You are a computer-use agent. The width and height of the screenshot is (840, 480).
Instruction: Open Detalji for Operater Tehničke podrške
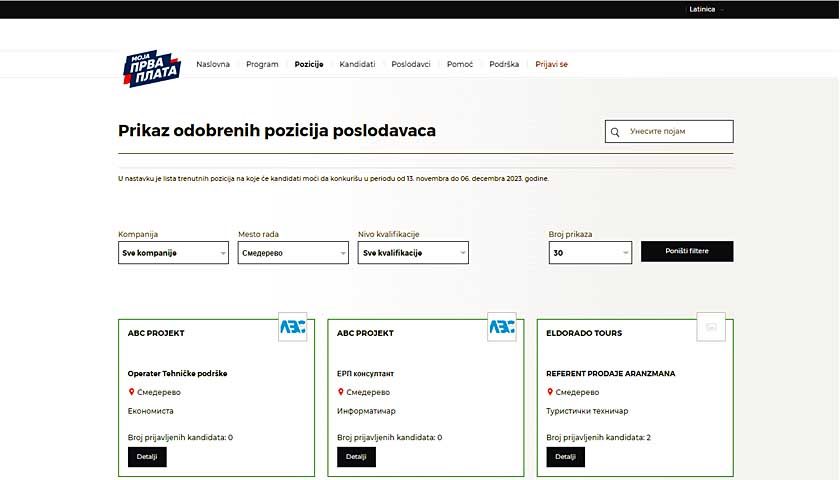(147, 457)
